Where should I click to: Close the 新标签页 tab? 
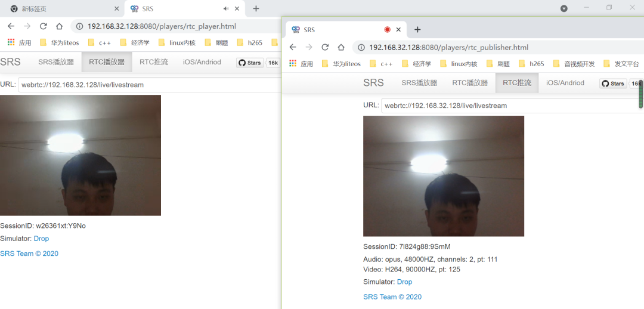117,8
